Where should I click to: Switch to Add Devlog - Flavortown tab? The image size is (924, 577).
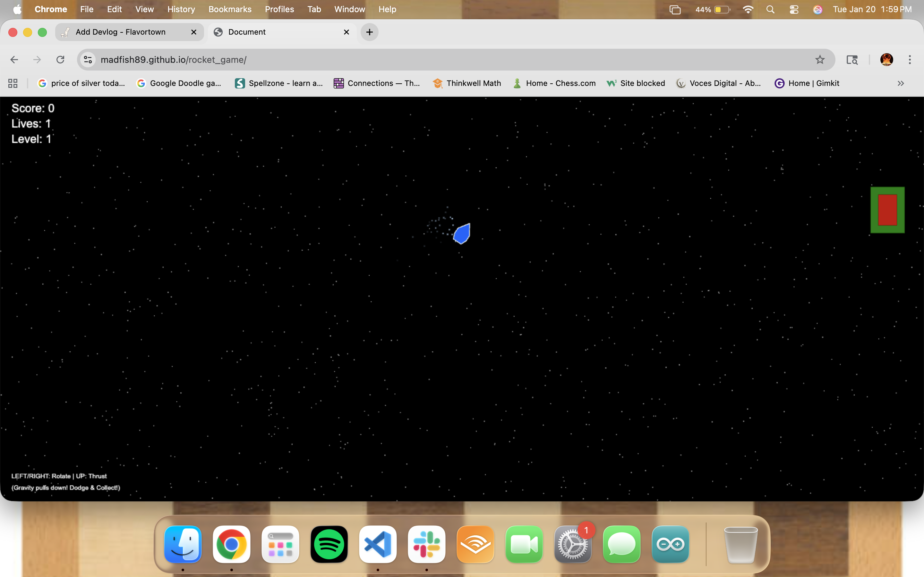click(121, 32)
